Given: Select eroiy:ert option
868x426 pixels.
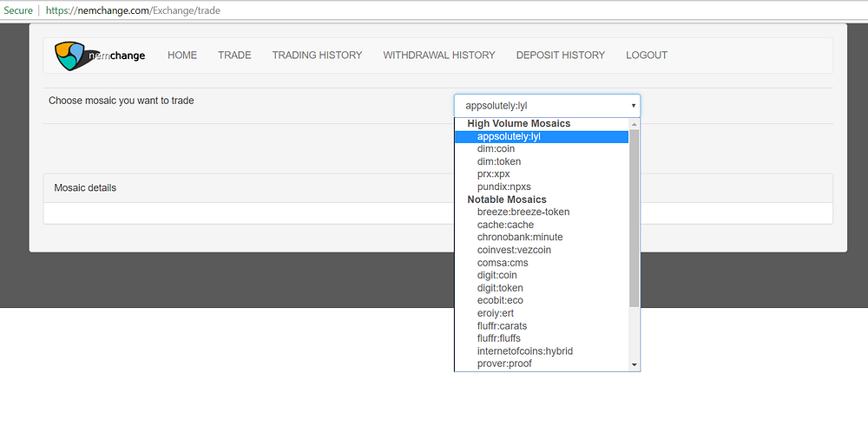Looking at the screenshot, I should coord(542,313).
